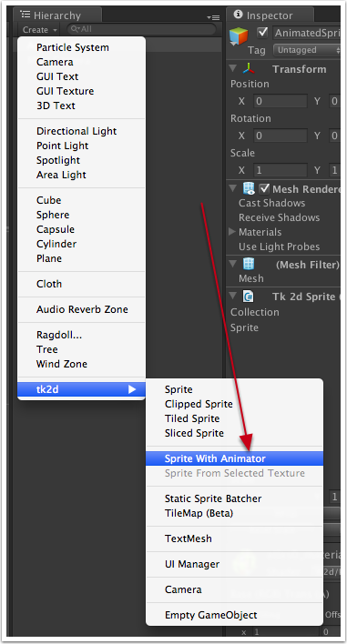Click the Inspector tab info icon
Viewport: 347px width, 644px height.
pos(238,15)
